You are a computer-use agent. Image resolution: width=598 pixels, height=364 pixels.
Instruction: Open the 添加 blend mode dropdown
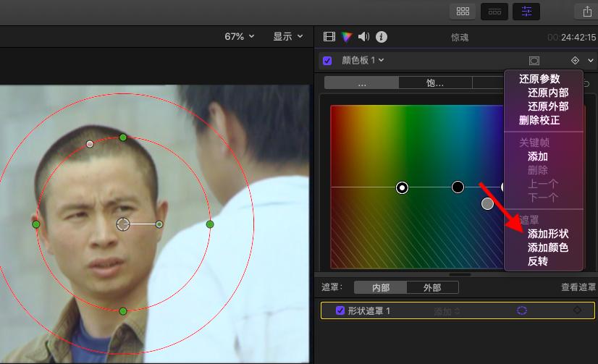tap(447, 311)
